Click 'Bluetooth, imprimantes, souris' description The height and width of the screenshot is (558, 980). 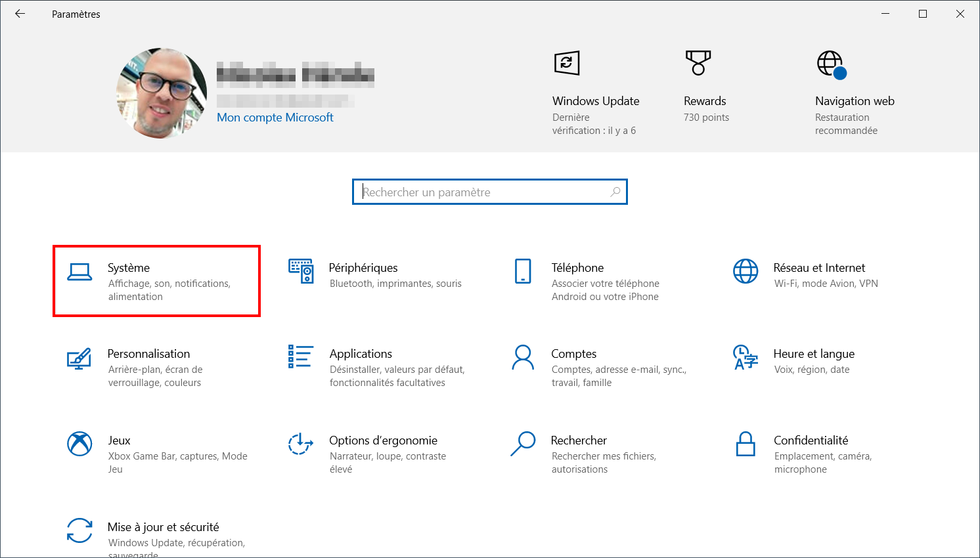395,284
